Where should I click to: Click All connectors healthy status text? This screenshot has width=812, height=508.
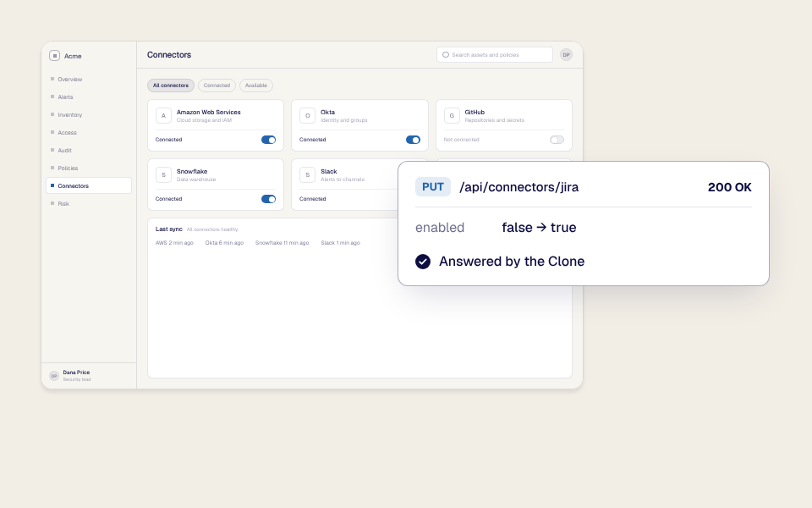click(x=212, y=229)
